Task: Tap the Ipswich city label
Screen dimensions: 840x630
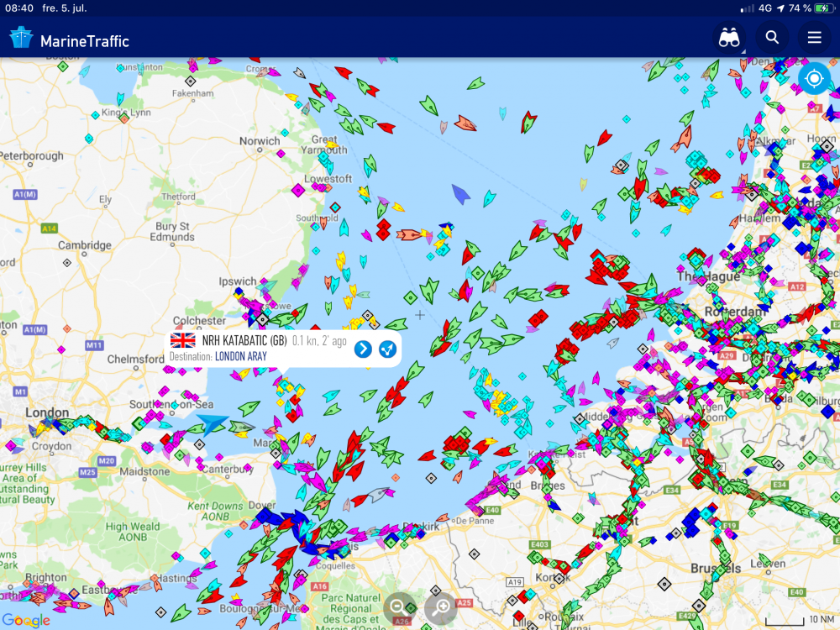Action: point(238,281)
